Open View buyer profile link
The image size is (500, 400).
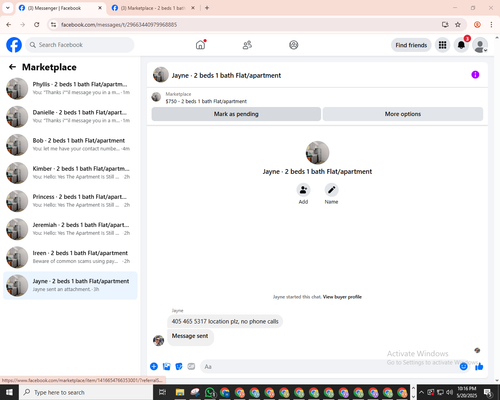click(x=342, y=297)
